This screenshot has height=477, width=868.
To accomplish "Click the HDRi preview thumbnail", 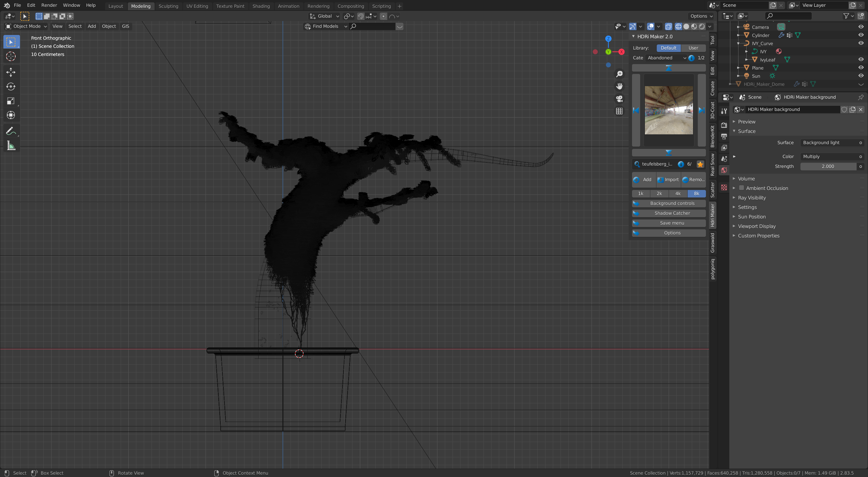I will pyautogui.click(x=669, y=110).
